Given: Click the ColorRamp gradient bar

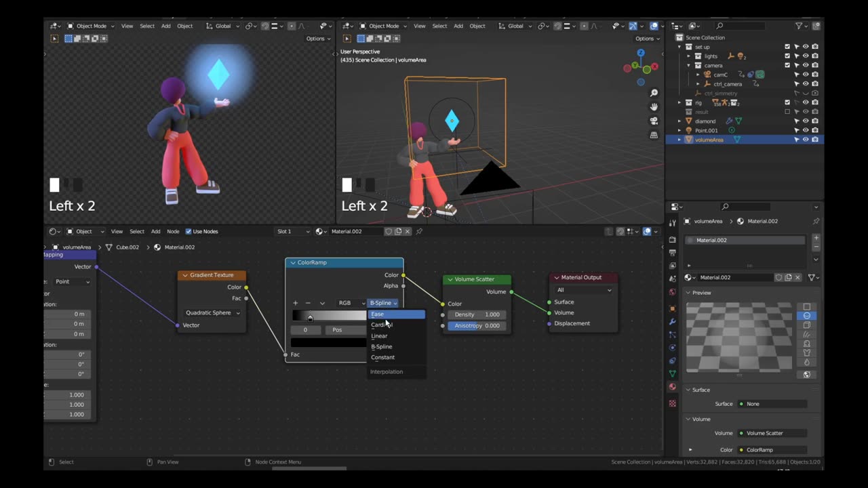Looking at the screenshot, I should (x=330, y=315).
